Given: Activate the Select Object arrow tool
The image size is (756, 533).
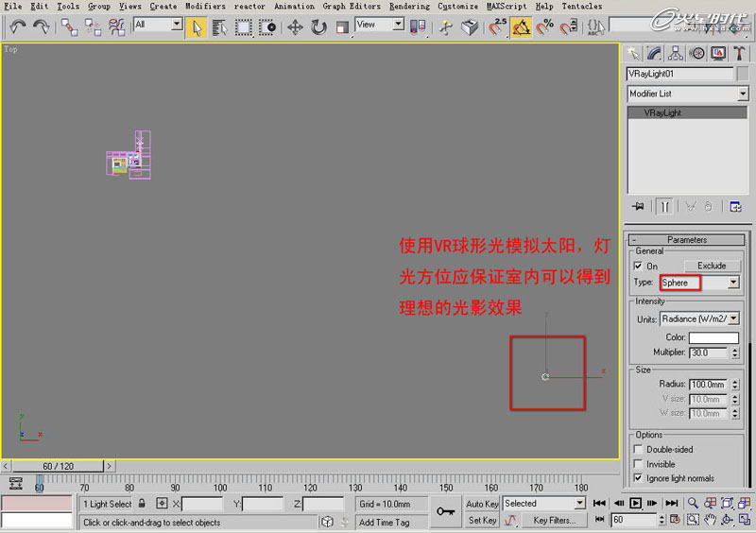Looking at the screenshot, I should tap(197, 27).
